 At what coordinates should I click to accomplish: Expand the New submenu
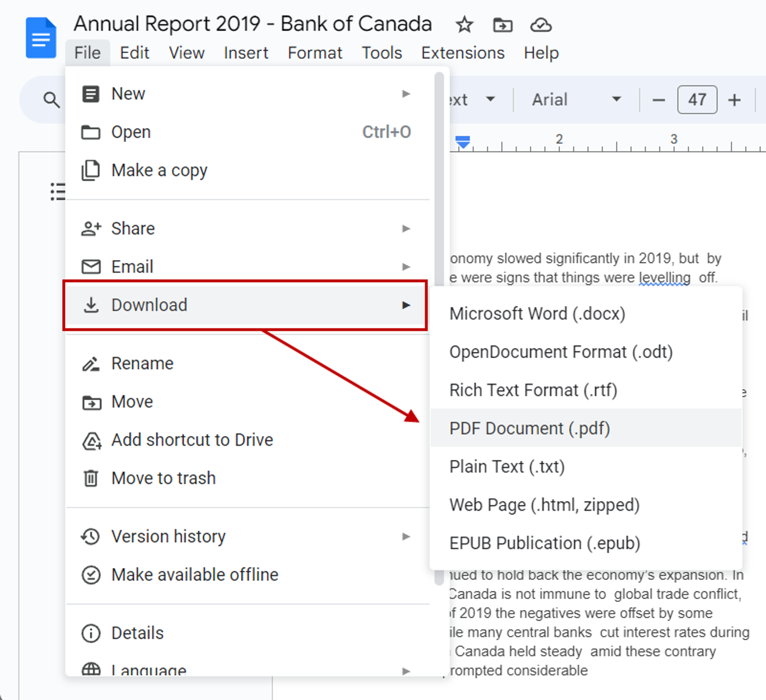tap(247, 94)
